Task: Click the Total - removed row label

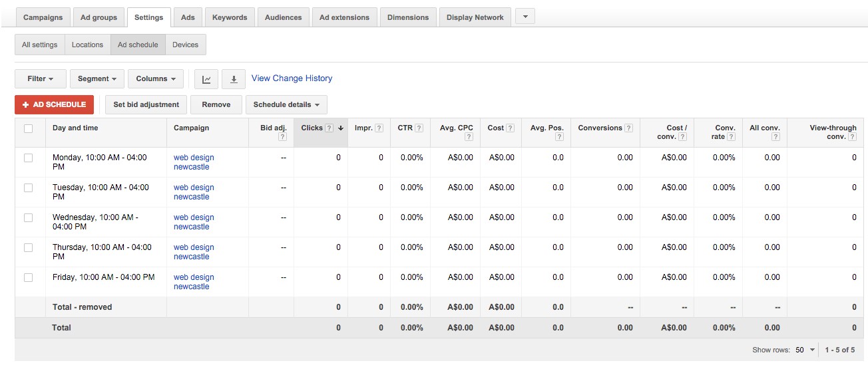Action: coord(82,307)
